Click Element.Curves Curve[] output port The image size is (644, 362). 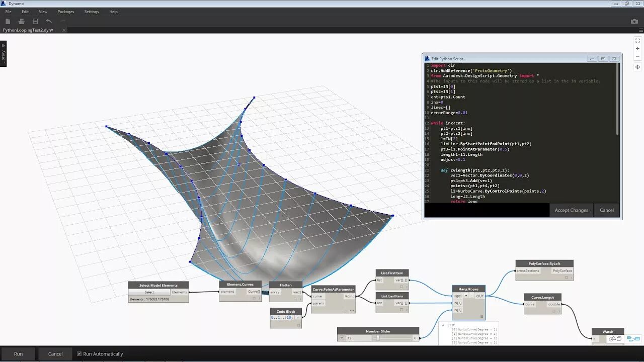pos(254,292)
